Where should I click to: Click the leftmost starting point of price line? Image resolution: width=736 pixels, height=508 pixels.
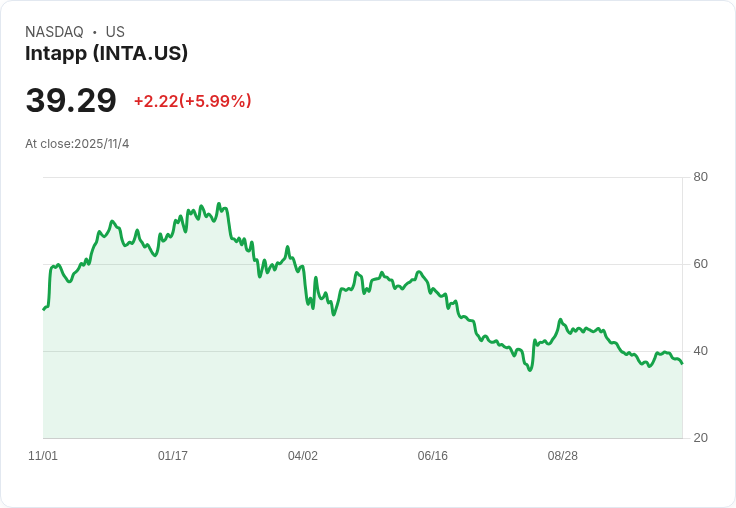point(43,309)
